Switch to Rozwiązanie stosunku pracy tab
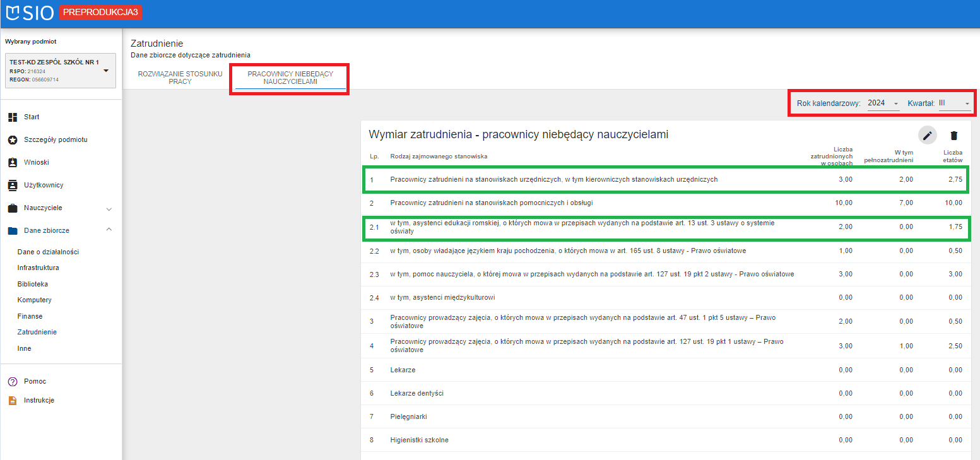The image size is (980, 460). (180, 78)
